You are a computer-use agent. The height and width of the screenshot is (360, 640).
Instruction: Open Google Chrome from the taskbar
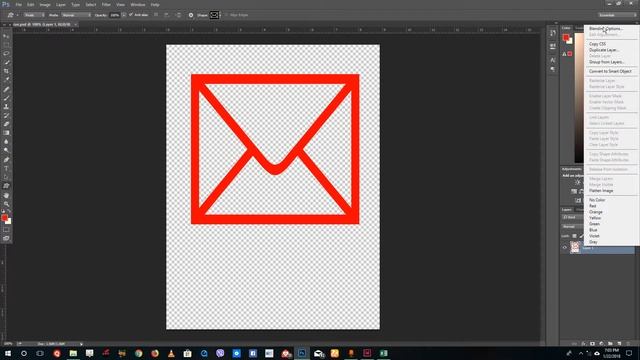pos(138,353)
